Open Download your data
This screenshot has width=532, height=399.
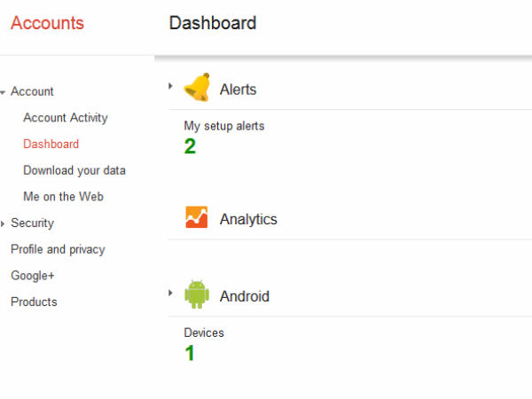(x=74, y=170)
